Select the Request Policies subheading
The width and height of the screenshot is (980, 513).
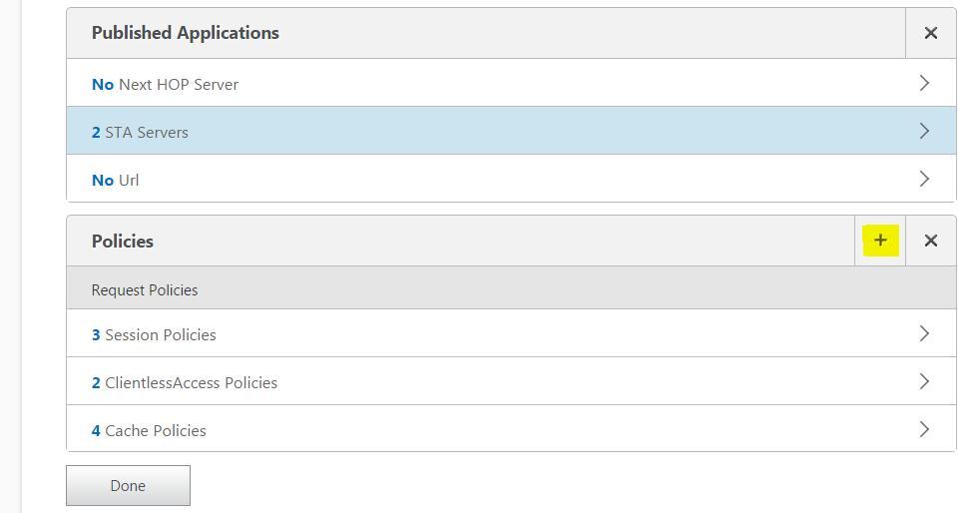pos(145,290)
